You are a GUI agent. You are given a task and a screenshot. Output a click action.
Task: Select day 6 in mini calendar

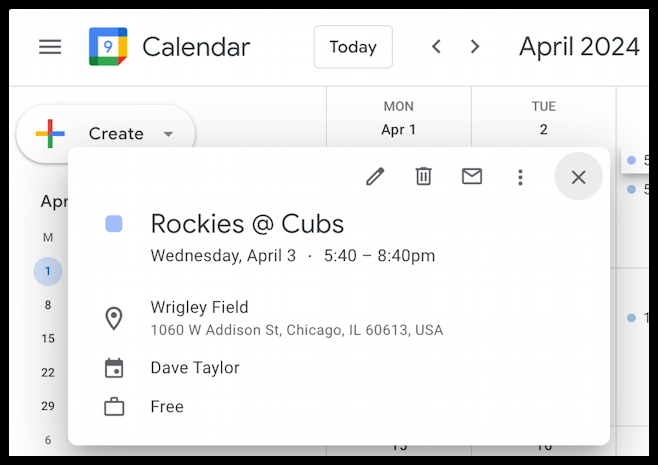tap(48, 440)
